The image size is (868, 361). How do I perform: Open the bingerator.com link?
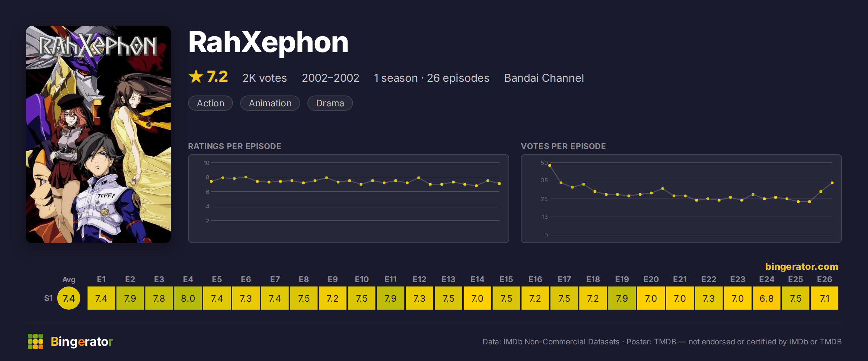pyautogui.click(x=801, y=267)
